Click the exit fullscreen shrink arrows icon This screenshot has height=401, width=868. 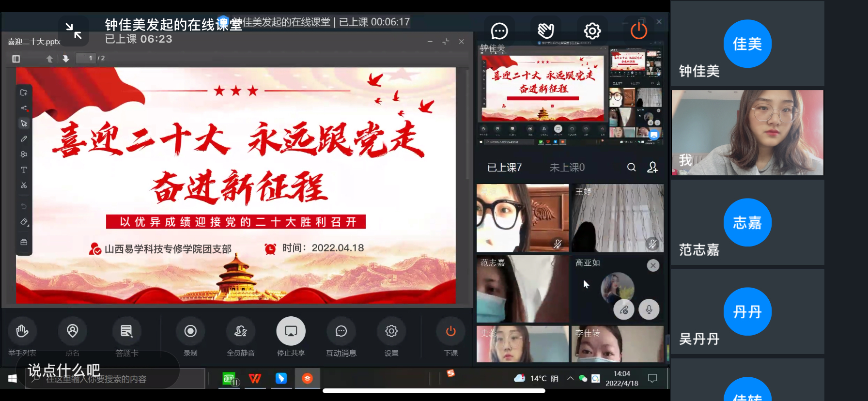click(x=74, y=31)
